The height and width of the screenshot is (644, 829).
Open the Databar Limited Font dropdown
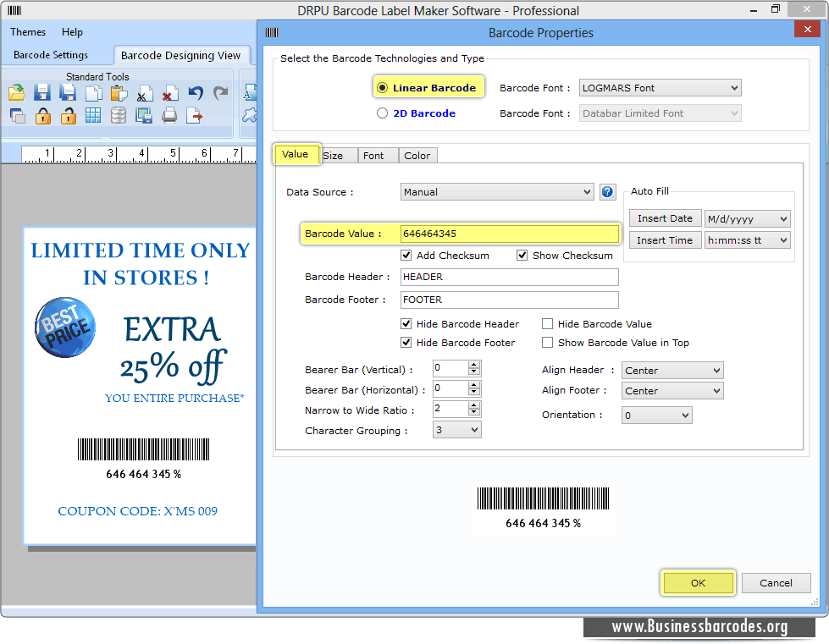click(x=660, y=113)
